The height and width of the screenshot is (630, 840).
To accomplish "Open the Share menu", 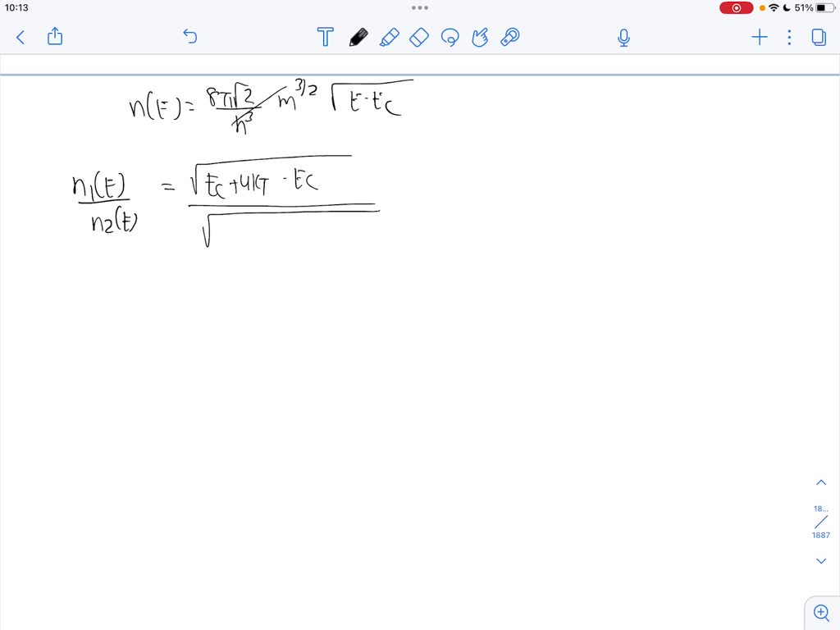I will 54,37.
